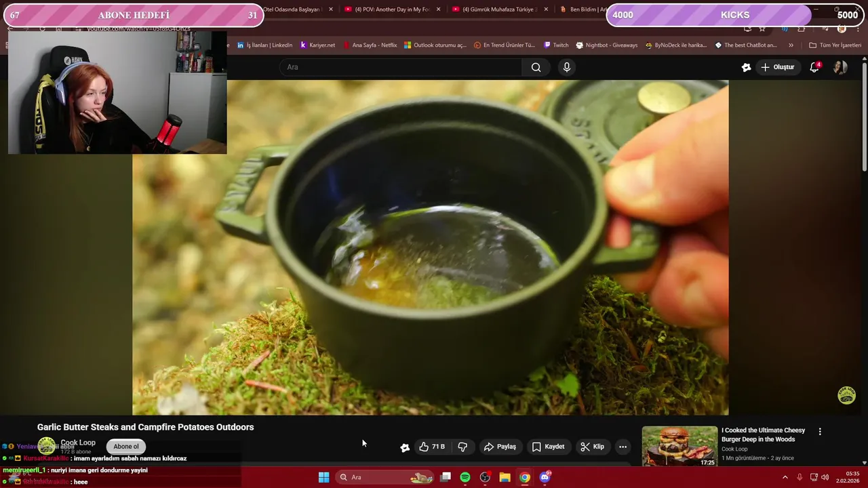This screenshot has width=868, height=488.
Task: Close the Otel Odasında Başlayan tab
Action: coord(331,9)
